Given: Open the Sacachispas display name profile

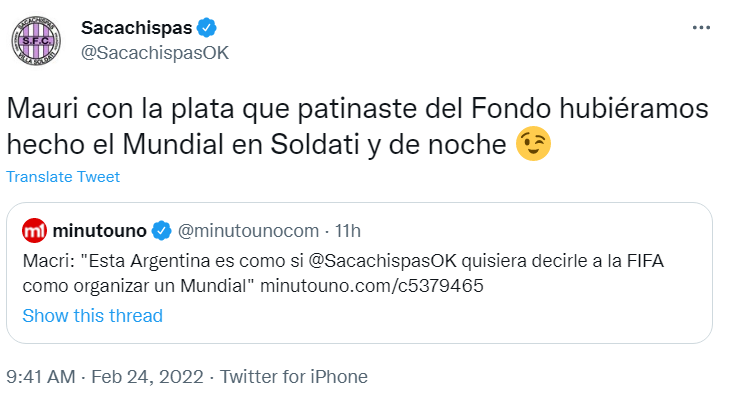Looking at the screenshot, I should click(137, 28).
